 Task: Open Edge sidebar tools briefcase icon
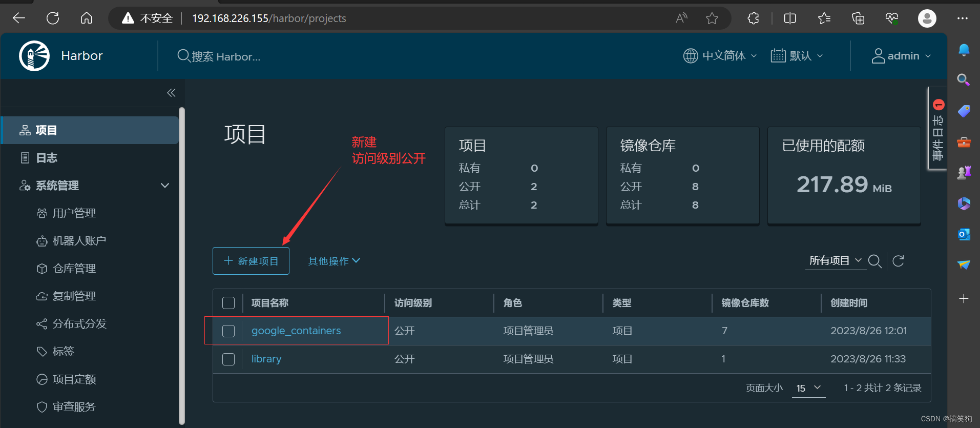pyautogui.click(x=964, y=142)
